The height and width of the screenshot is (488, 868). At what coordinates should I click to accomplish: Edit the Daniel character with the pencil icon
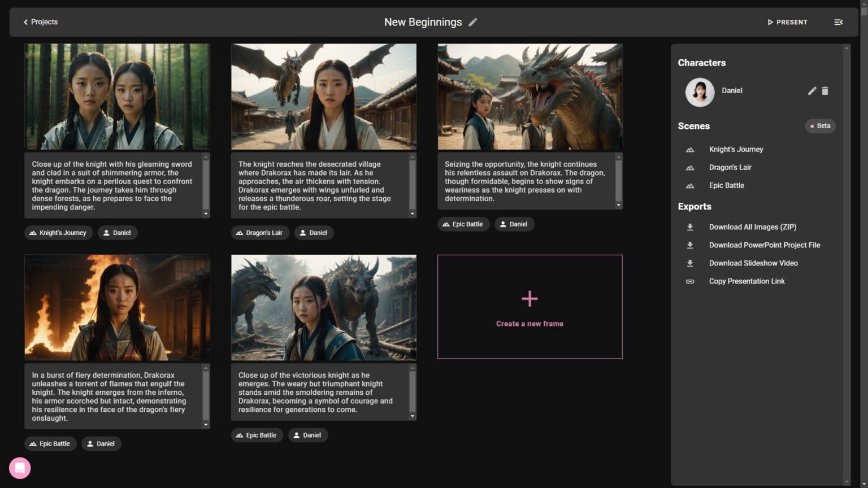pos(811,90)
